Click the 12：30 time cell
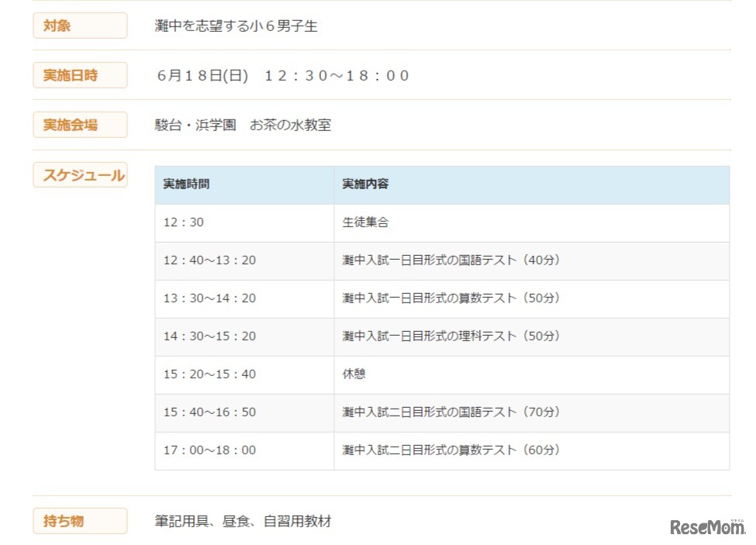Screen dimensions: 756x545 coord(244,223)
